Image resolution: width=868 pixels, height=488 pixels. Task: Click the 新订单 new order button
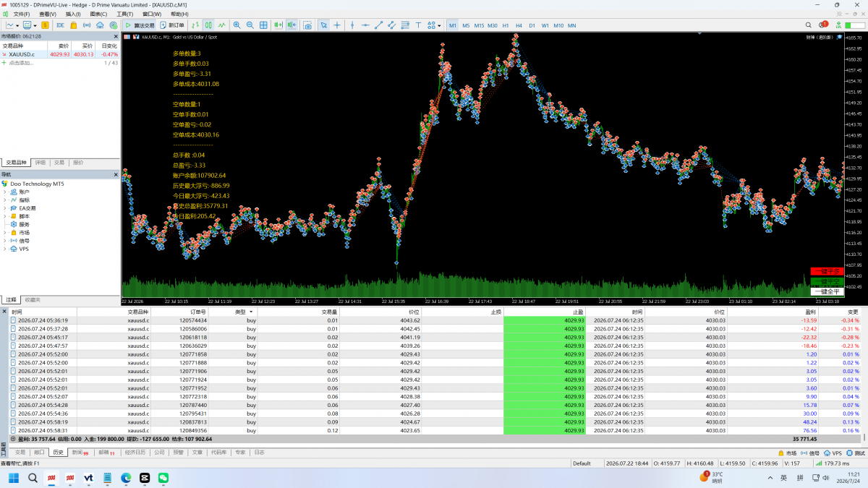pos(171,25)
